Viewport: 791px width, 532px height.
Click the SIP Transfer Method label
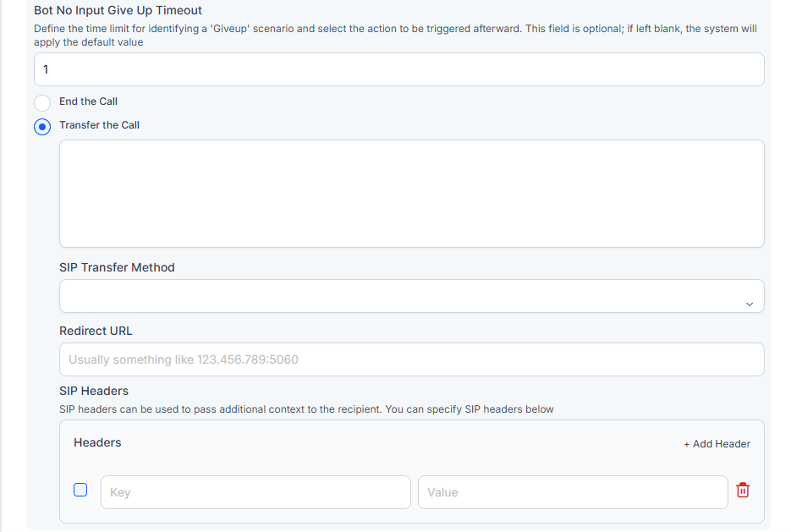[x=117, y=267]
